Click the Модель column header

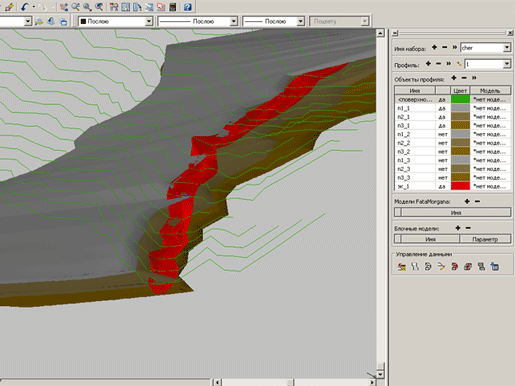tap(490, 90)
